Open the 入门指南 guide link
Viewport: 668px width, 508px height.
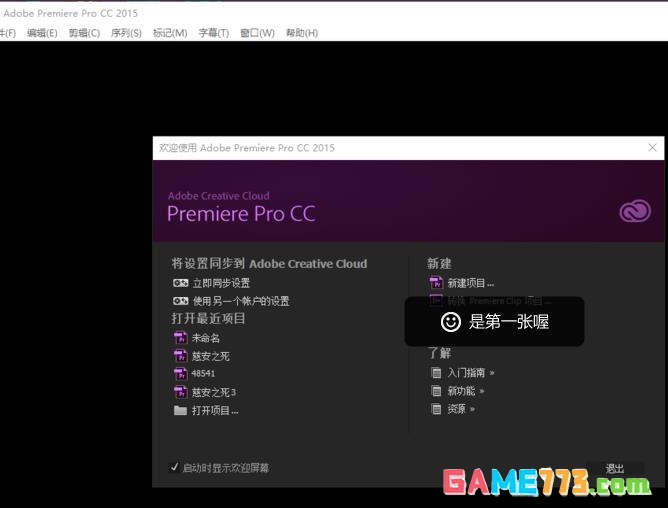click(466, 373)
